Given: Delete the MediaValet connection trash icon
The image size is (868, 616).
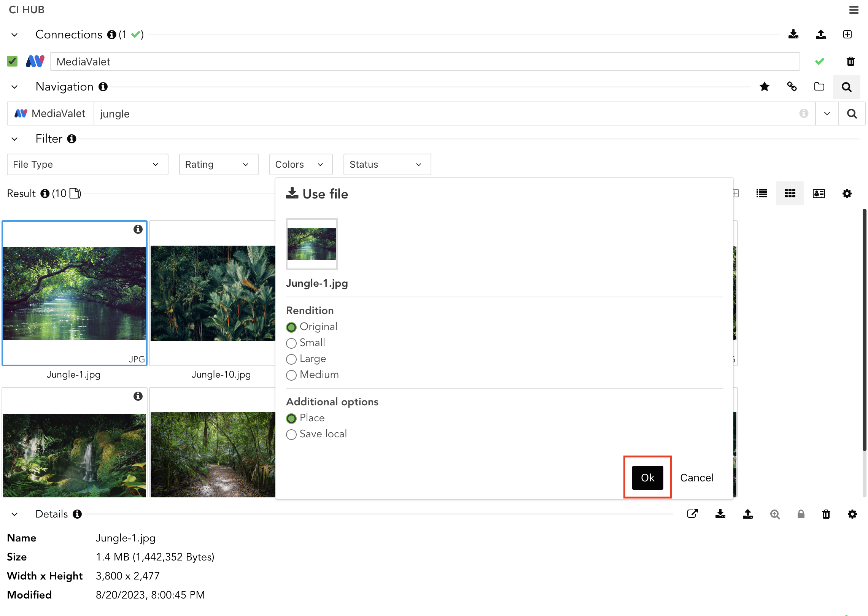Looking at the screenshot, I should pyautogui.click(x=851, y=61).
